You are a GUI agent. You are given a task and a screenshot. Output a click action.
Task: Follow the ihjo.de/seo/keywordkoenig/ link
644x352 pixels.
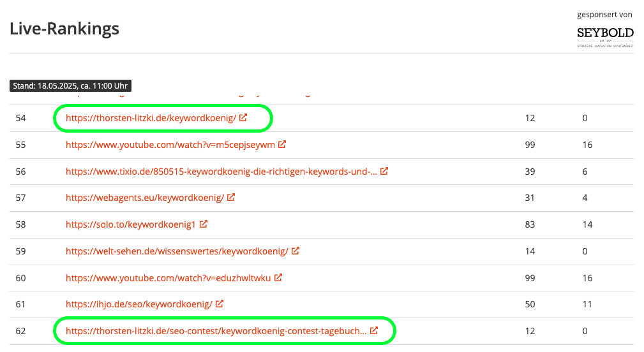139,304
